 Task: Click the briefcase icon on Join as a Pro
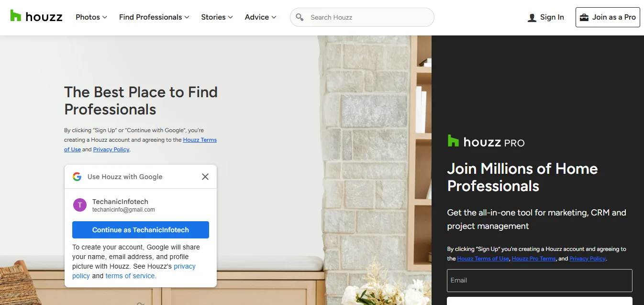[584, 17]
